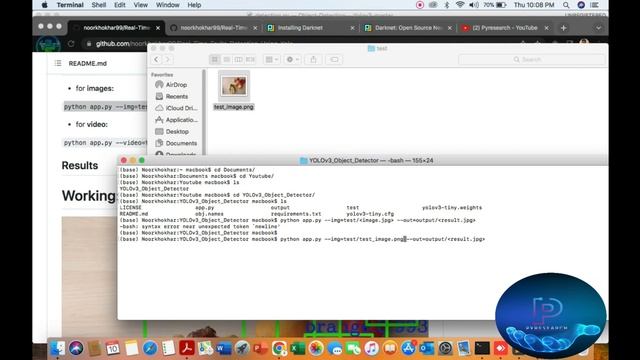Open Finder action gear dropdown
Viewport: 640px width, 360px height.
point(293,60)
